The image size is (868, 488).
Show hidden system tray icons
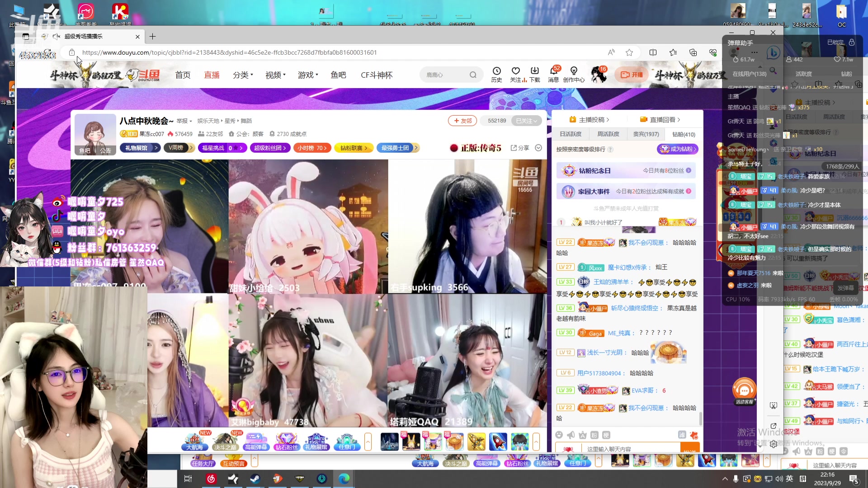point(725,479)
